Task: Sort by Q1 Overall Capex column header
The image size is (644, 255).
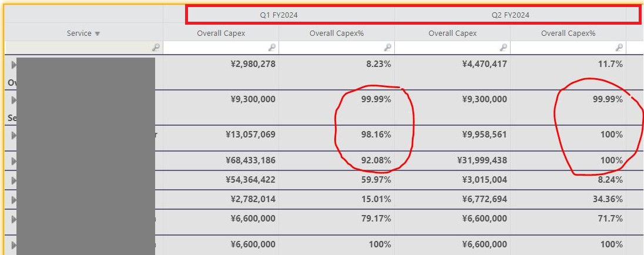Action: tap(221, 33)
